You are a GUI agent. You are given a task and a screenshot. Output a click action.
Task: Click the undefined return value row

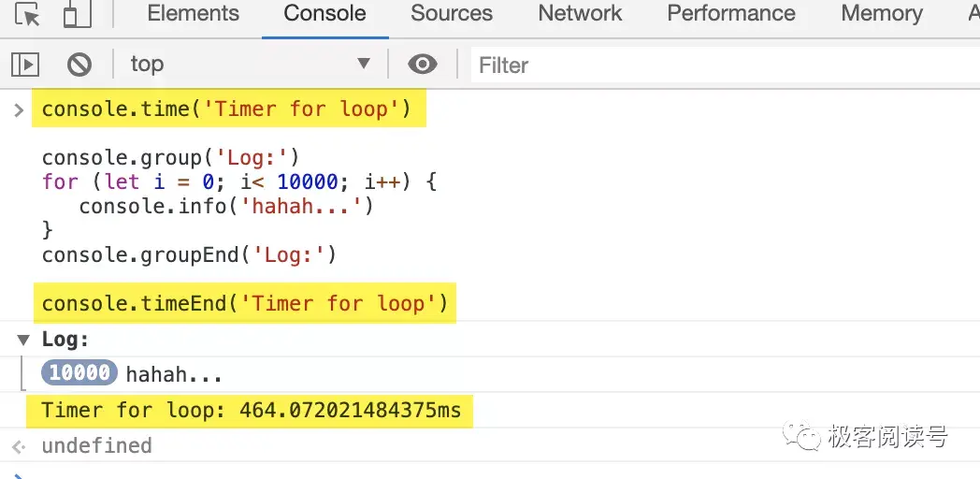[96, 445]
